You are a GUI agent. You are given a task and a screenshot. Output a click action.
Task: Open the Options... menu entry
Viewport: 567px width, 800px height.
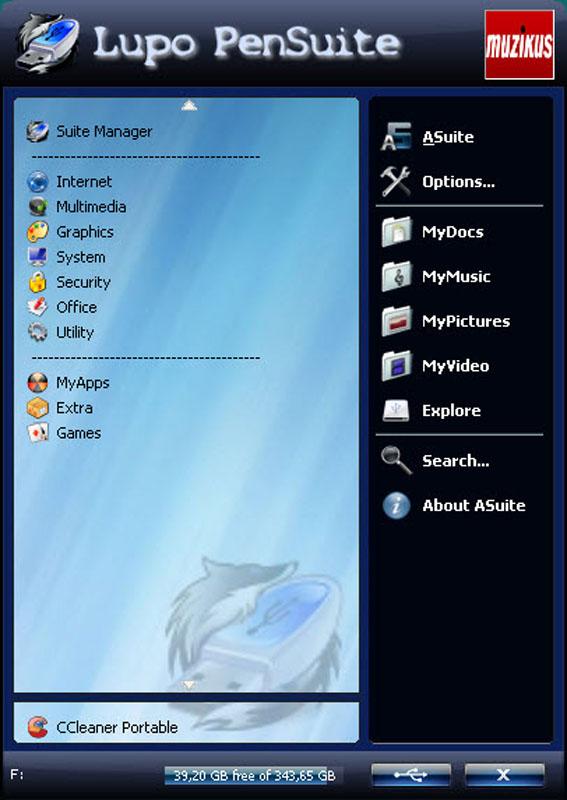click(460, 181)
